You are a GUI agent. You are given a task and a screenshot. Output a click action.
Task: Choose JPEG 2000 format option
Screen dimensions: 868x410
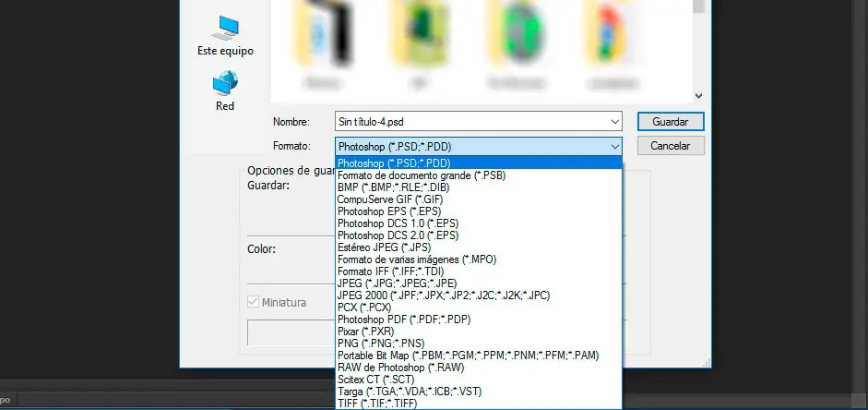pos(479,295)
